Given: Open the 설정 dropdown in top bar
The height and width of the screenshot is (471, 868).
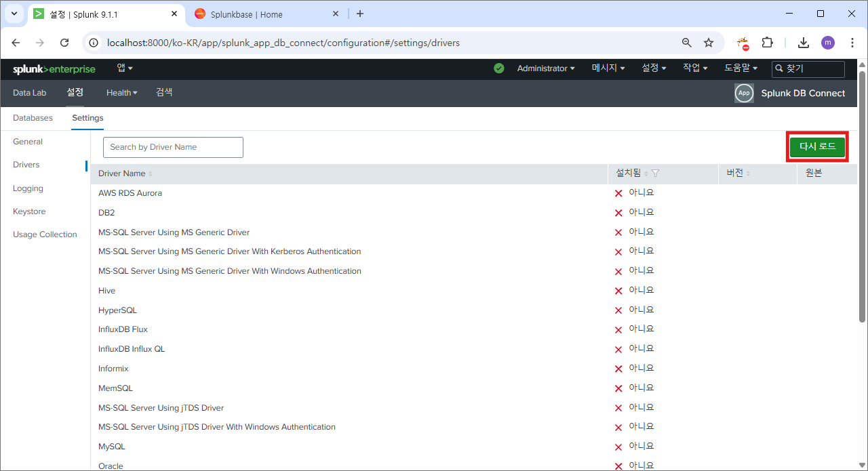Looking at the screenshot, I should tap(654, 68).
